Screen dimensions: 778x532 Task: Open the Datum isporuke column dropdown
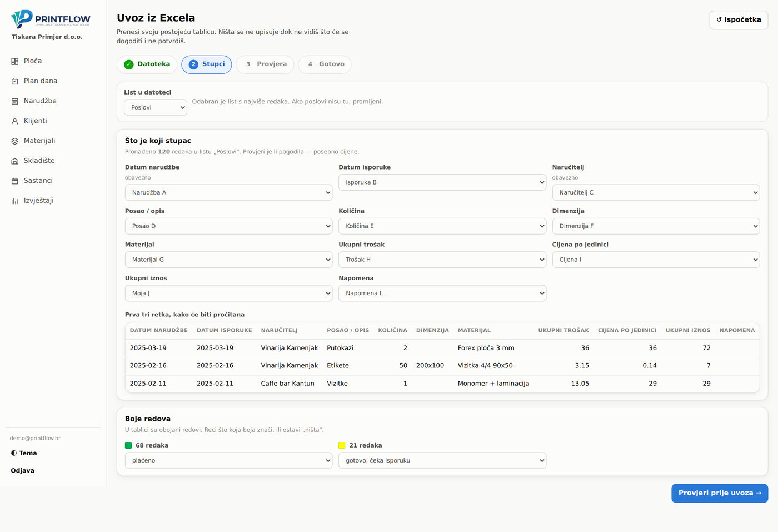(x=442, y=182)
